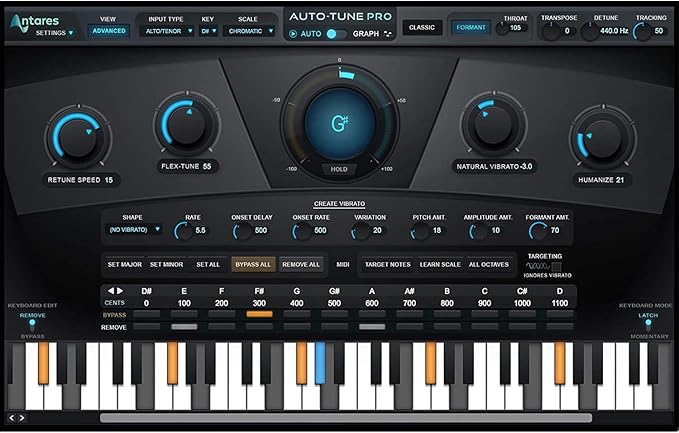679x433 pixels.
Task: Toggle Bypass for note D#
Action: 146,314
